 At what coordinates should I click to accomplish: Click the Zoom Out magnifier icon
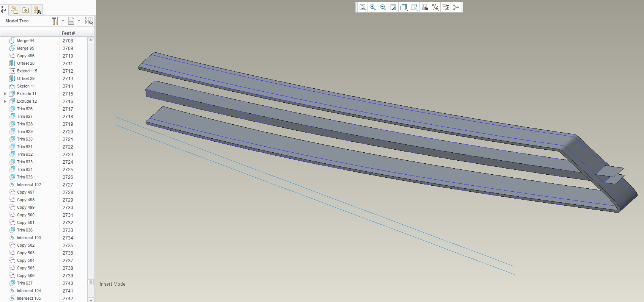click(x=383, y=7)
